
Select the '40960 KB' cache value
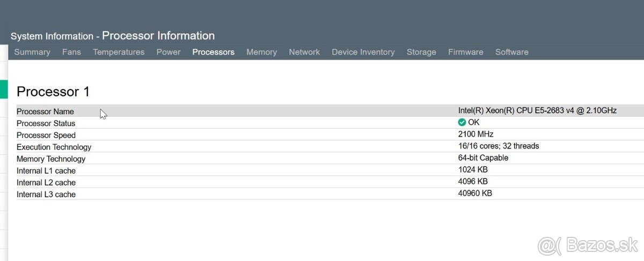[x=475, y=193]
